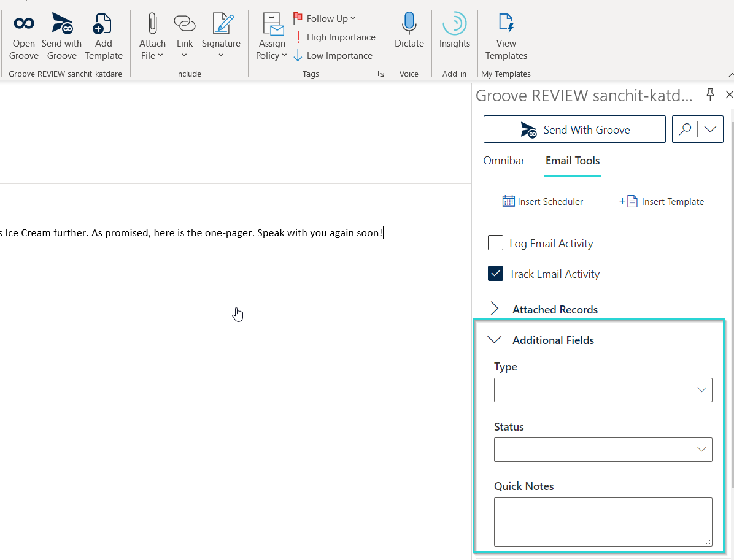This screenshot has width=734, height=560.
Task: Open the Attach File paperclip menu
Action: coord(152,36)
